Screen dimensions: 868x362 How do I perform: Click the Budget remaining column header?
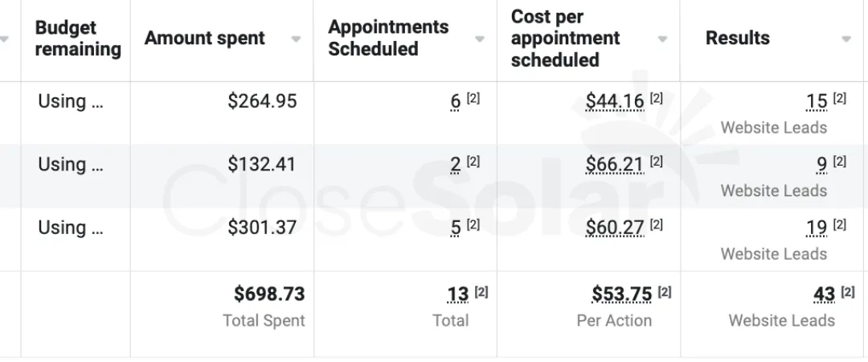(77, 39)
